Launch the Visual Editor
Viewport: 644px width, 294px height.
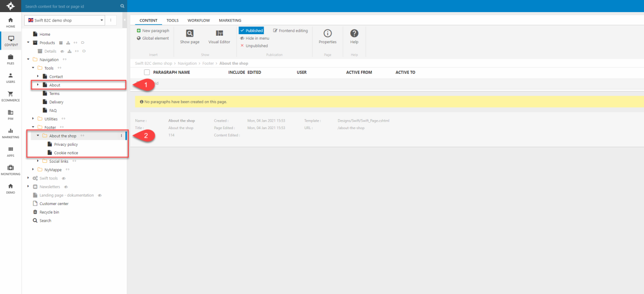pos(219,34)
